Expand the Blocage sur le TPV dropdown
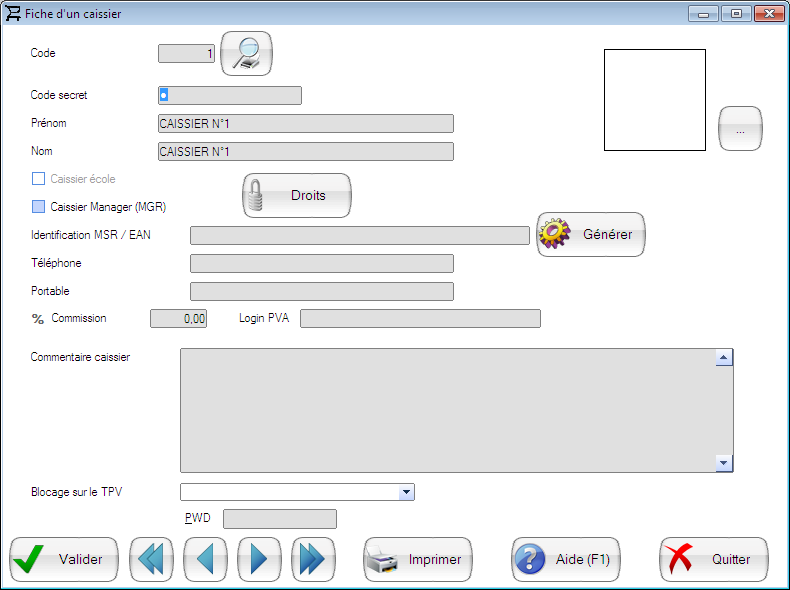 406,492
